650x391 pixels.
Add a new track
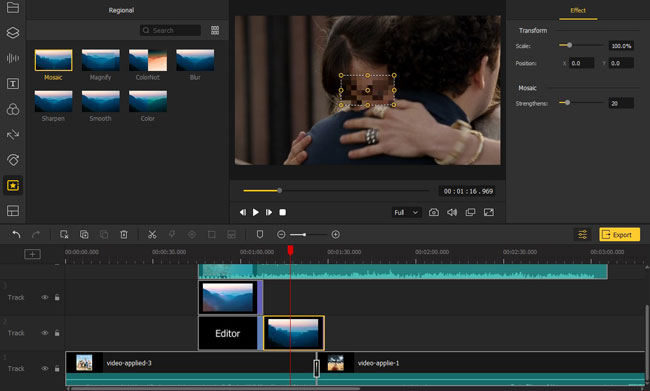(x=32, y=254)
